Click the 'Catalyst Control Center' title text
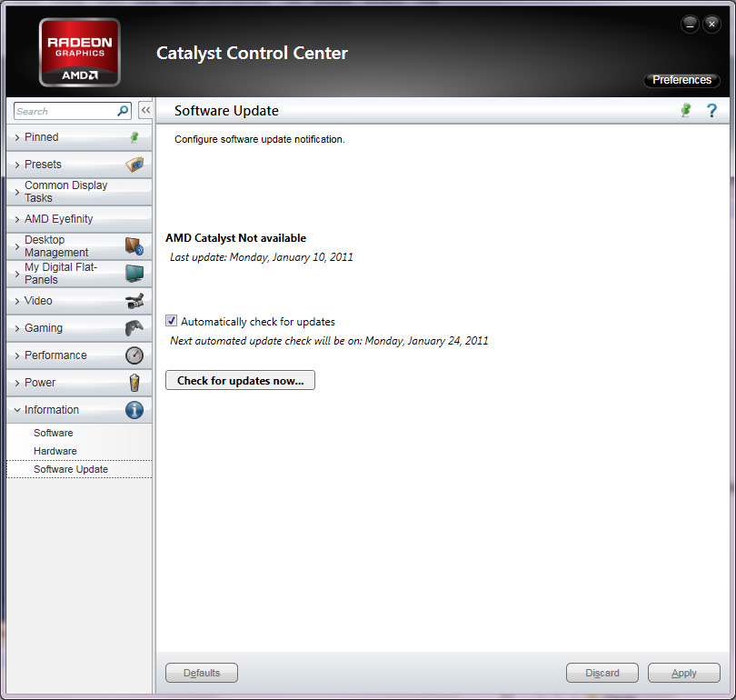 tap(252, 53)
